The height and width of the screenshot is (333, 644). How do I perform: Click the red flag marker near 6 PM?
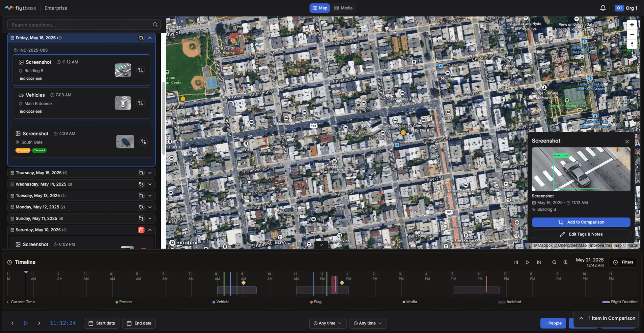coord(486,284)
